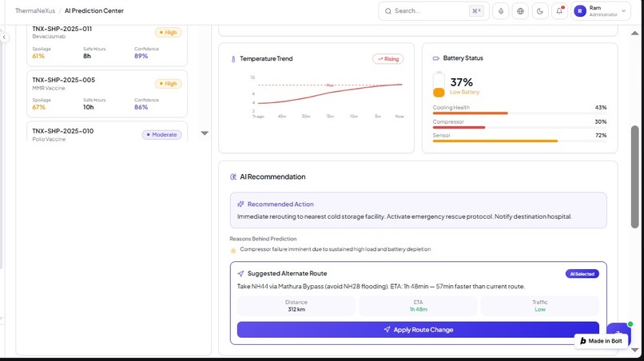The width and height of the screenshot is (644, 361).
Task: Open the language globe icon
Action: (x=520, y=11)
